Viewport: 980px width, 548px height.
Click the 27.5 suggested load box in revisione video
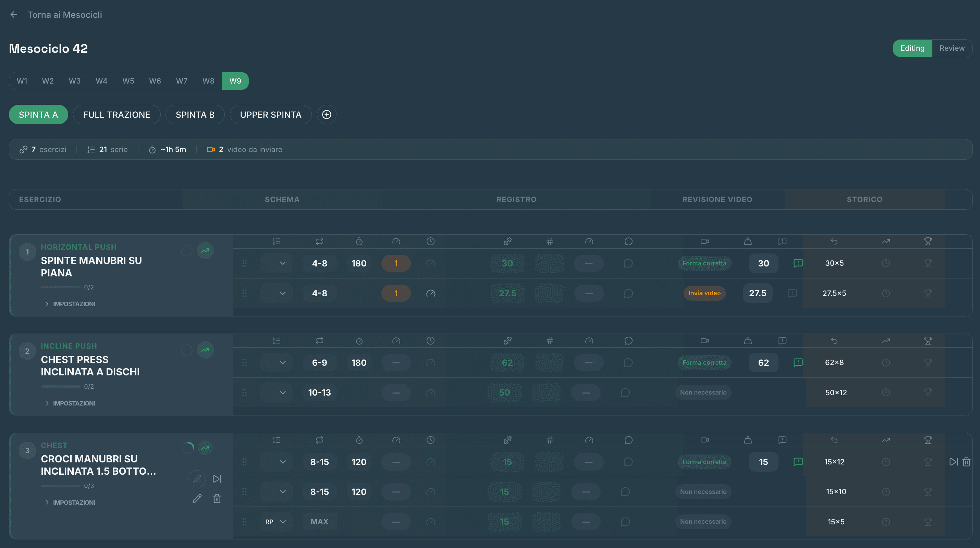pyautogui.click(x=758, y=293)
